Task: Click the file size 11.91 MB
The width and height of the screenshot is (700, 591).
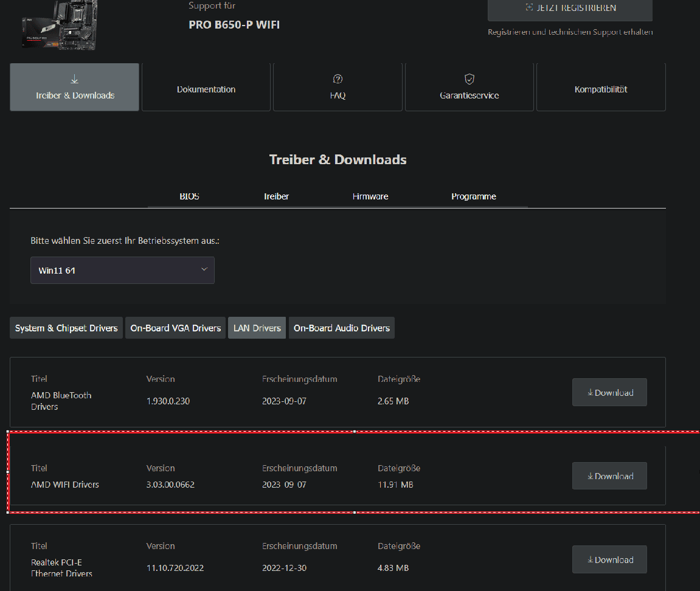Action: 395,485
